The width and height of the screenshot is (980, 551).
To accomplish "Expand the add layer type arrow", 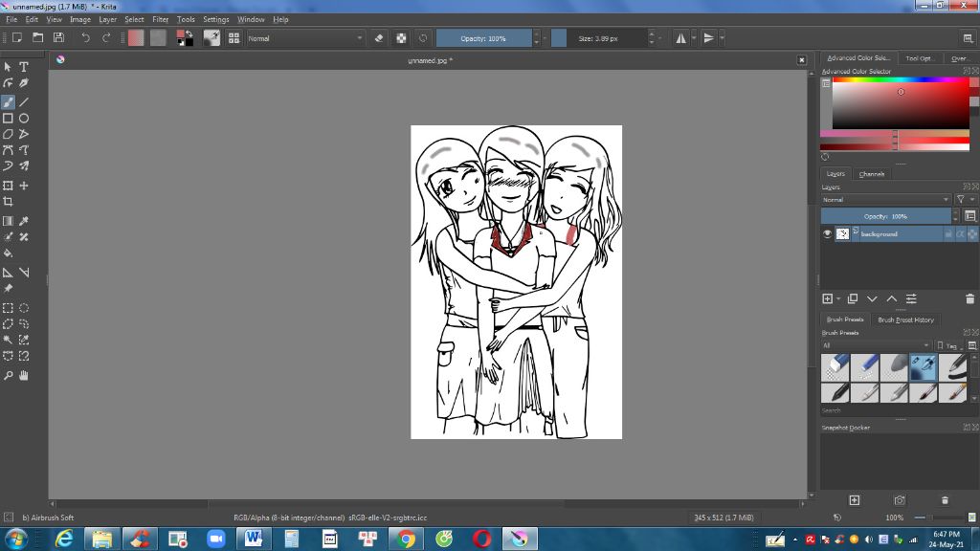I will click(x=838, y=299).
